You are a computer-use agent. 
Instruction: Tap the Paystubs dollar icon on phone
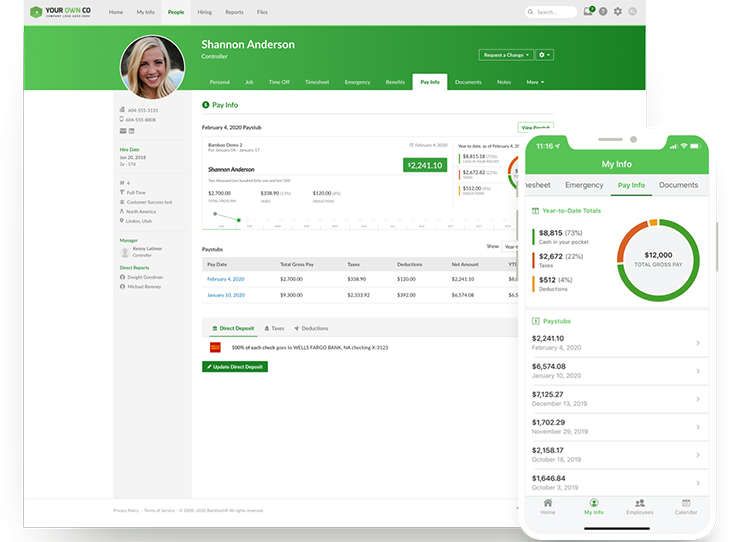(536, 321)
